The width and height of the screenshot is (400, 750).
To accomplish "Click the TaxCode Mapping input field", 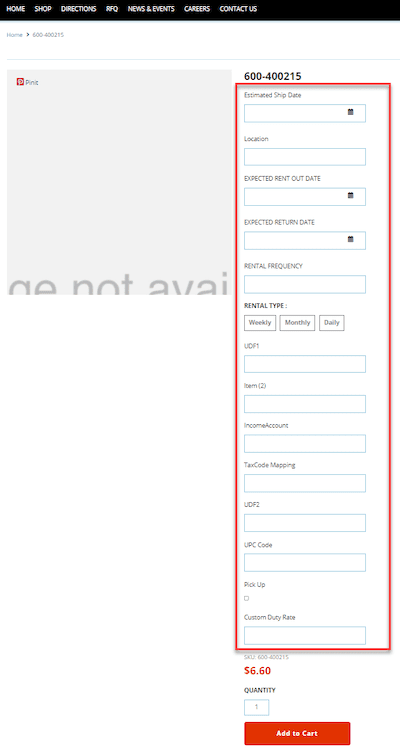I will tap(305, 483).
